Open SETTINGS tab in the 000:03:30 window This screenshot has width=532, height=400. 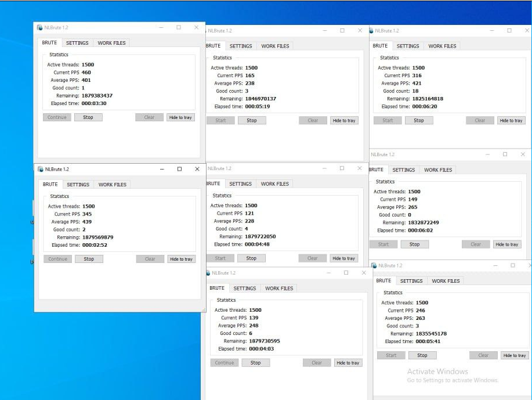click(77, 43)
